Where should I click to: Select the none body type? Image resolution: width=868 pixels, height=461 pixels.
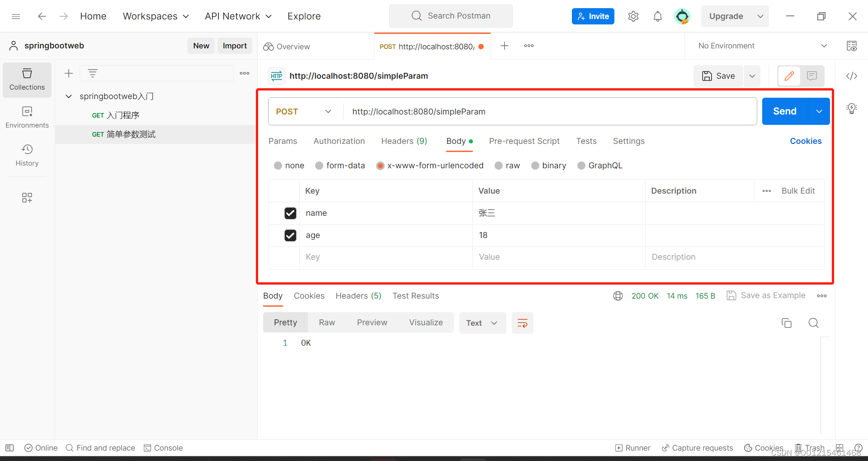pyautogui.click(x=278, y=166)
